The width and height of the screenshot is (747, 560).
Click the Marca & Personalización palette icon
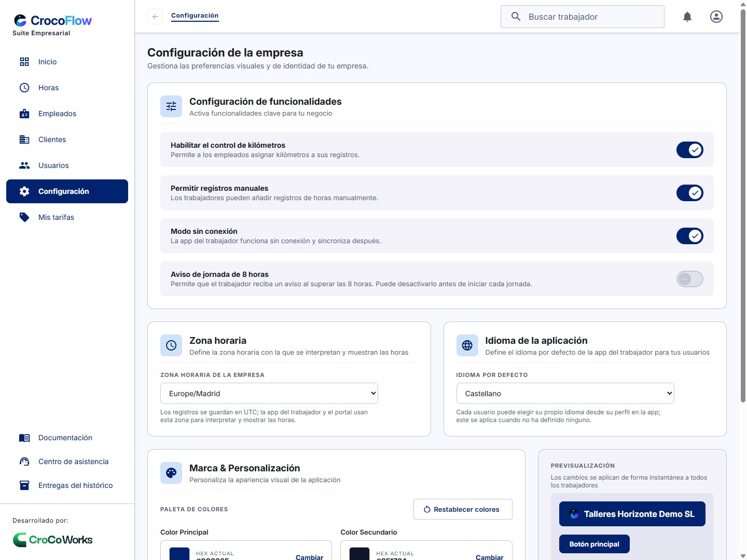pos(171,473)
